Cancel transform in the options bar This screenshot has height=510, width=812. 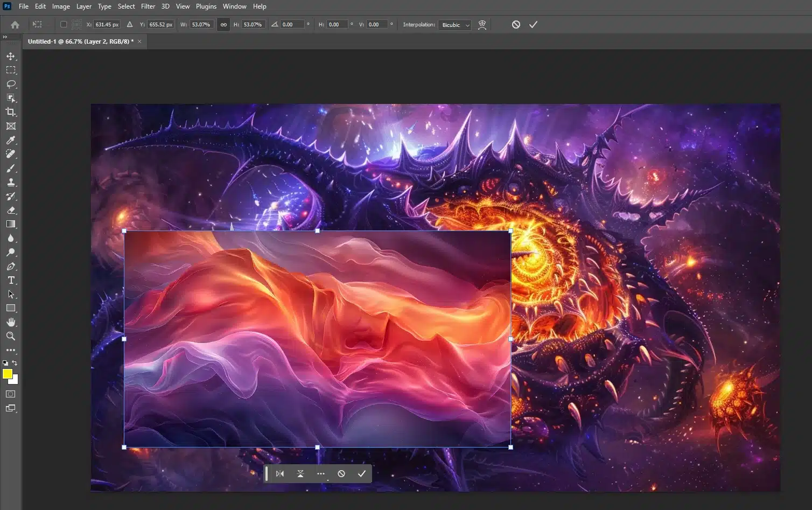click(x=516, y=25)
